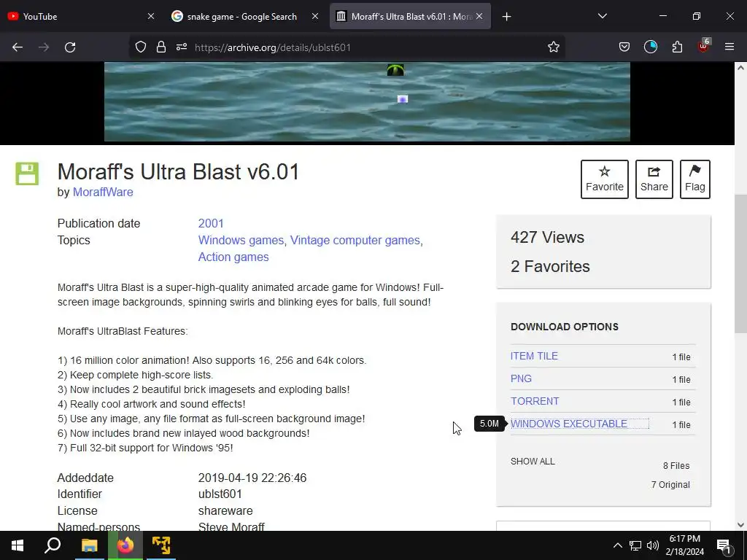Open the Action games topic link
The width and height of the screenshot is (747, 560).
click(x=233, y=257)
